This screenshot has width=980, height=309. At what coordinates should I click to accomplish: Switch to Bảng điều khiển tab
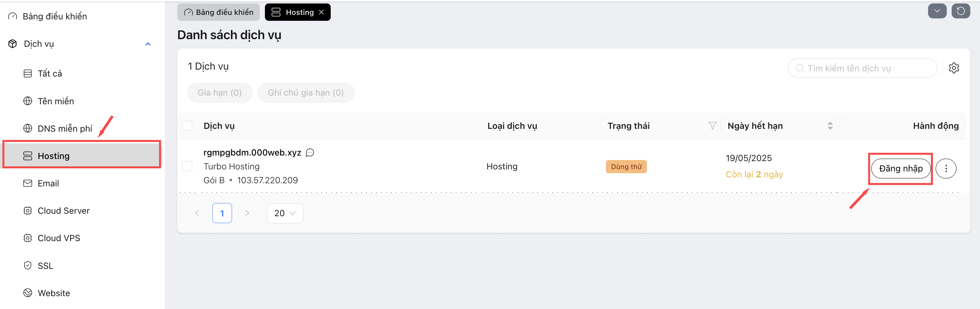click(x=219, y=12)
